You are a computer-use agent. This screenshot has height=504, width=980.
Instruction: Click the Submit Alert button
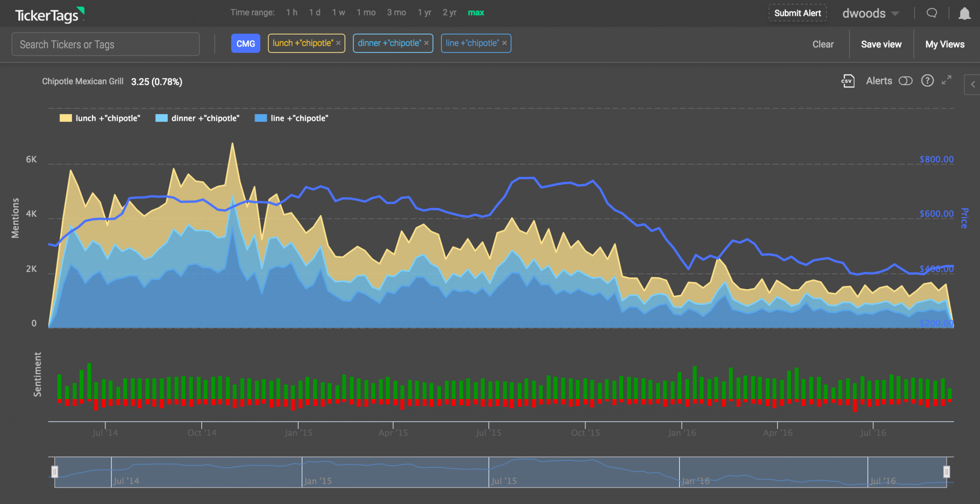(797, 13)
